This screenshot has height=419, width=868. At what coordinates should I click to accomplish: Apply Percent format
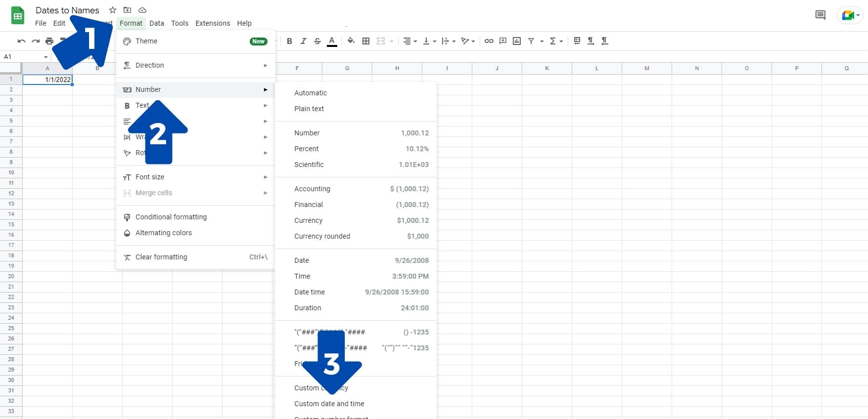tap(356, 149)
